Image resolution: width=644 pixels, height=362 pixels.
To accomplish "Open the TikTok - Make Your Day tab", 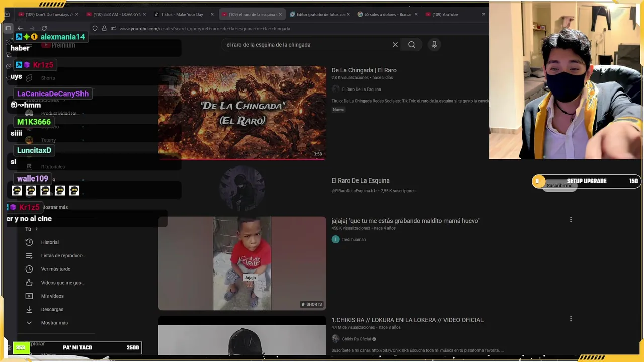I will (182, 14).
